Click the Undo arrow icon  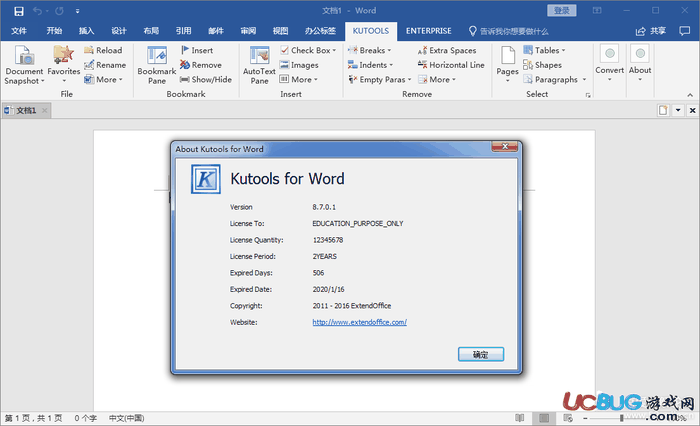[38, 11]
